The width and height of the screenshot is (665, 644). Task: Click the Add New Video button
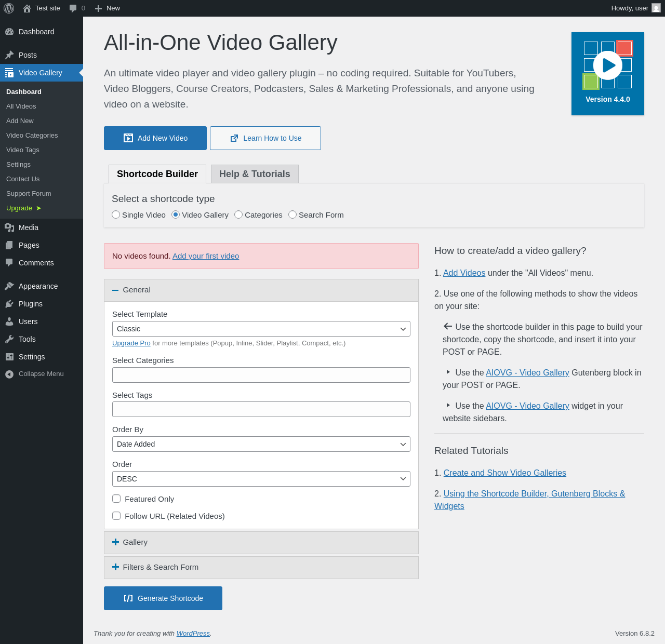155,138
